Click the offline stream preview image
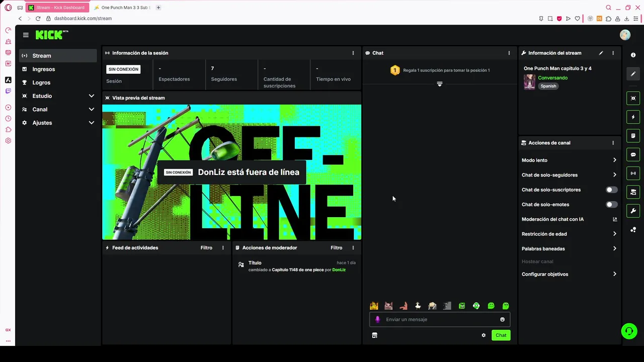The width and height of the screenshot is (644, 362). click(231, 172)
